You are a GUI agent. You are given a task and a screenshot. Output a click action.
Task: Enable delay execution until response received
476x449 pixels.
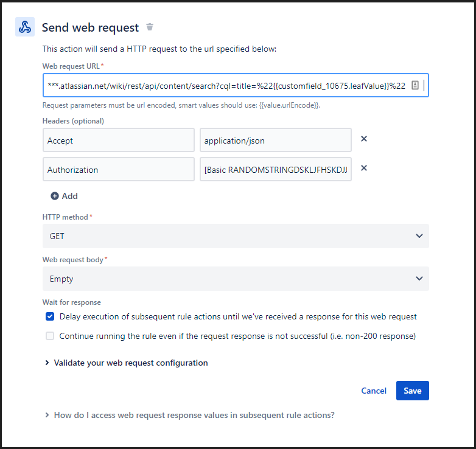[50, 316]
